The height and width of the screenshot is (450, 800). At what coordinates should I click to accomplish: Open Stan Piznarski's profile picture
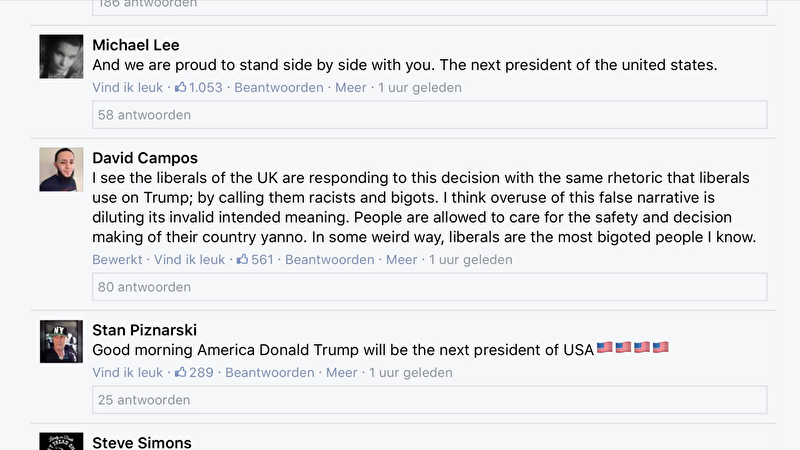coord(61,341)
